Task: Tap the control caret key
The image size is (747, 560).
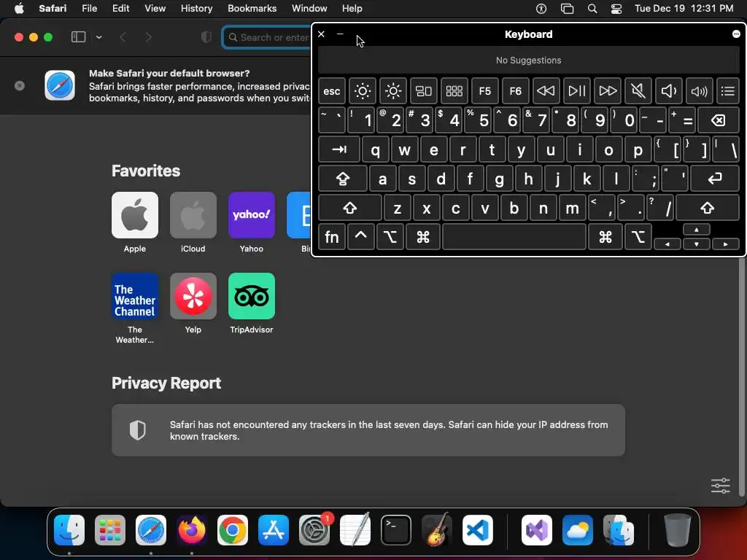Action: [x=360, y=237]
